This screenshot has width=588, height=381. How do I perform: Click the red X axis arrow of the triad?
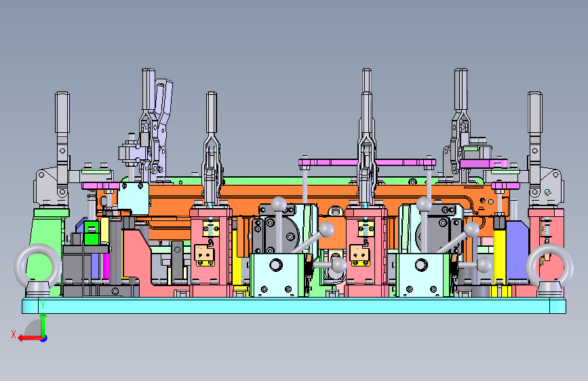pyautogui.click(x=29, y=338)
